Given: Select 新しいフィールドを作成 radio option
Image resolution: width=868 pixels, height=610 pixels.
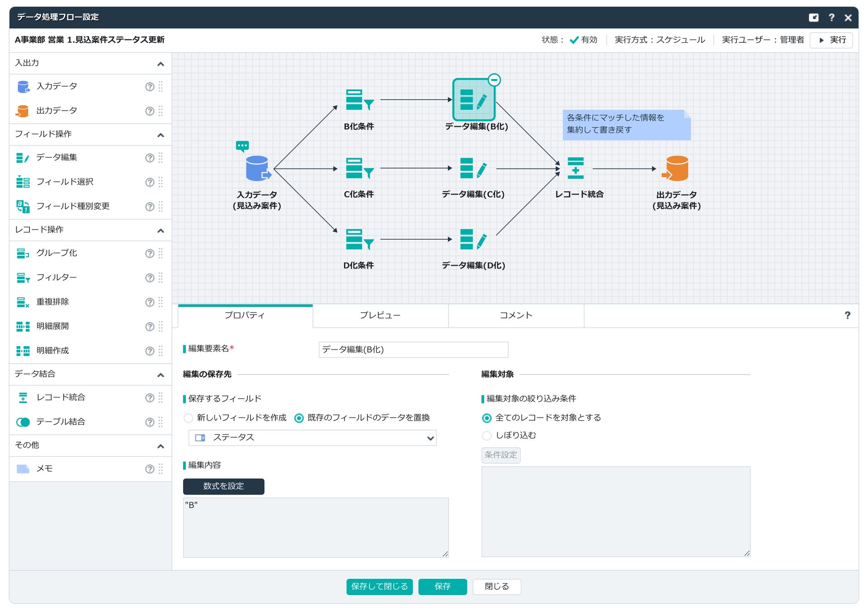Looking at the screenshot, I should tap(189, 418).
